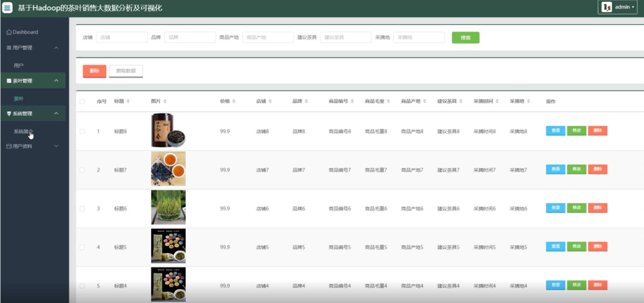Sort by 品牌 column arrows
644x303 pixels.
[306, 101]
